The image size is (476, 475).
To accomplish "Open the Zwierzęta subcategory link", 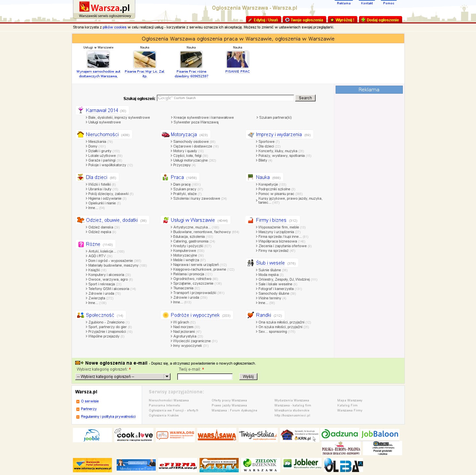I will (97, 298).
